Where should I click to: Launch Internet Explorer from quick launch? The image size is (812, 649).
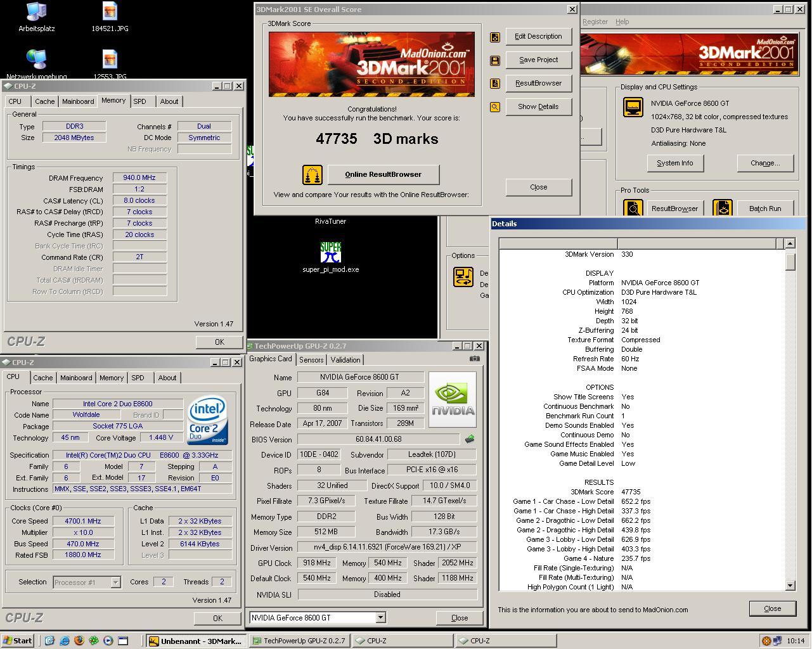click(65, 641)
